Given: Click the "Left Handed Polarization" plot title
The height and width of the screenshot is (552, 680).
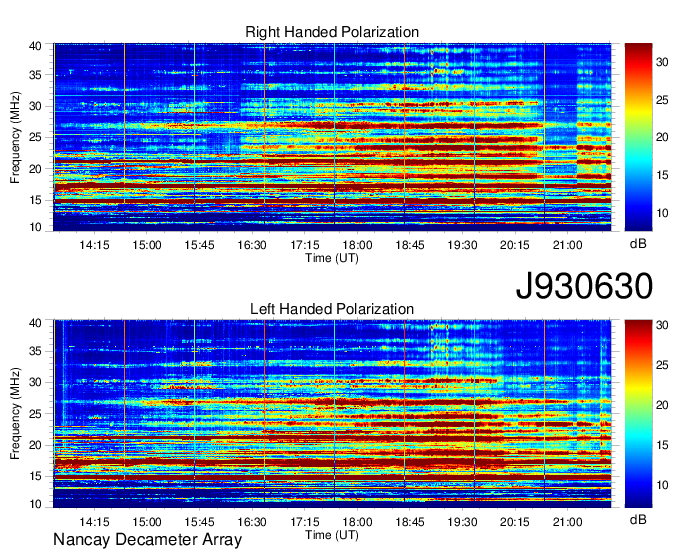Looking at the screenshot, I should (332, 309).
